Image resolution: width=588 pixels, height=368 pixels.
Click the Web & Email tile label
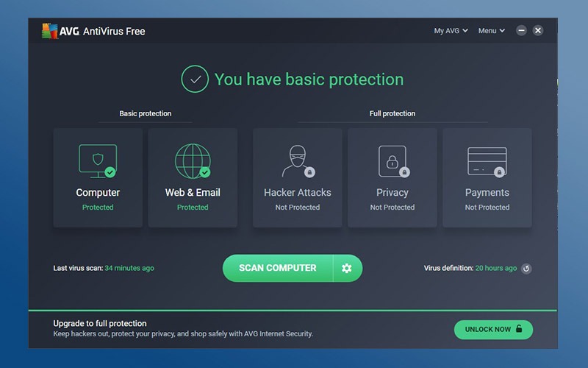[193, 193]
